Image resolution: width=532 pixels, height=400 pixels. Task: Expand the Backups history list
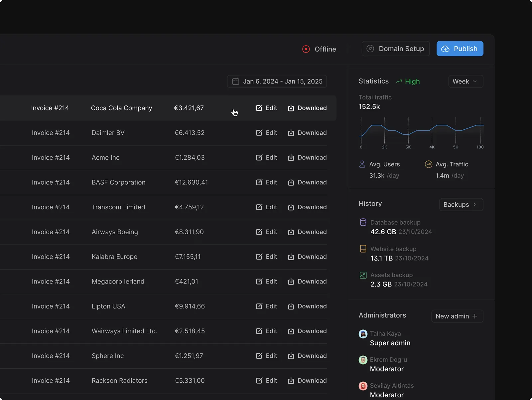(x=461, y=204)
